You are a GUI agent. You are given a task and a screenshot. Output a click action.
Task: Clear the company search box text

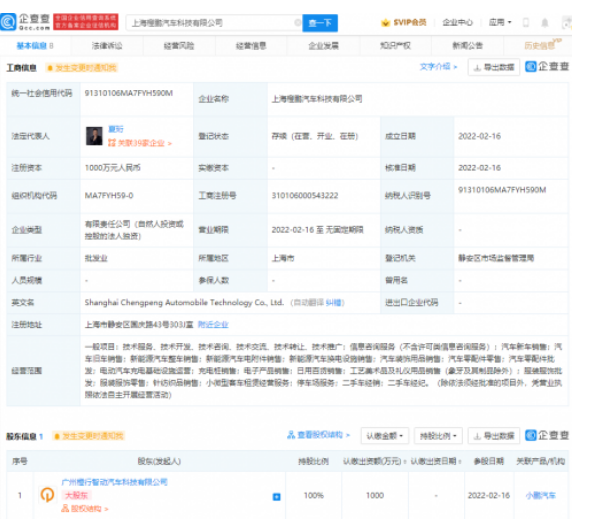click(x=298, y=23)
